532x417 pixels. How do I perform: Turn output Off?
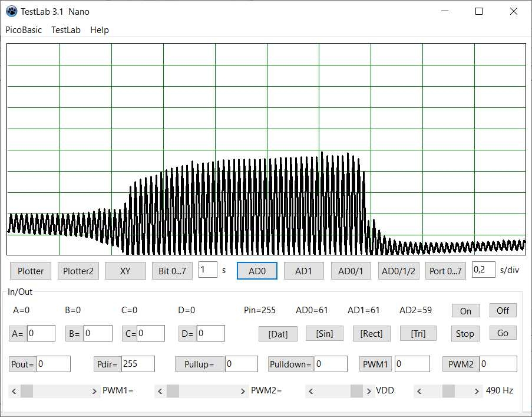503,310
